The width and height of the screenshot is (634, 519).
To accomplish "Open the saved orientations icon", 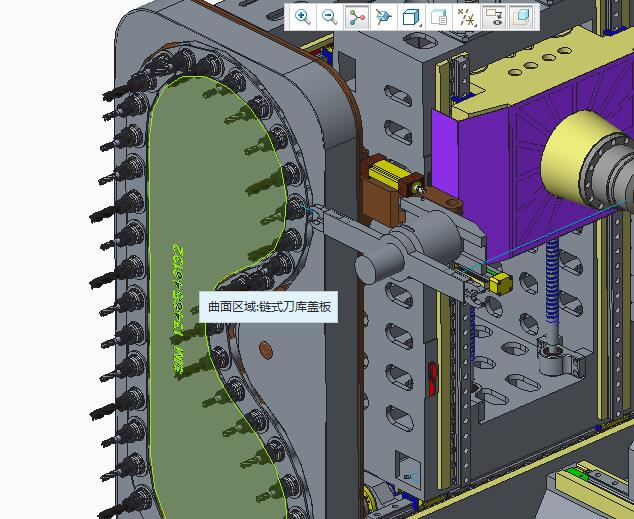I will [383, 17].
